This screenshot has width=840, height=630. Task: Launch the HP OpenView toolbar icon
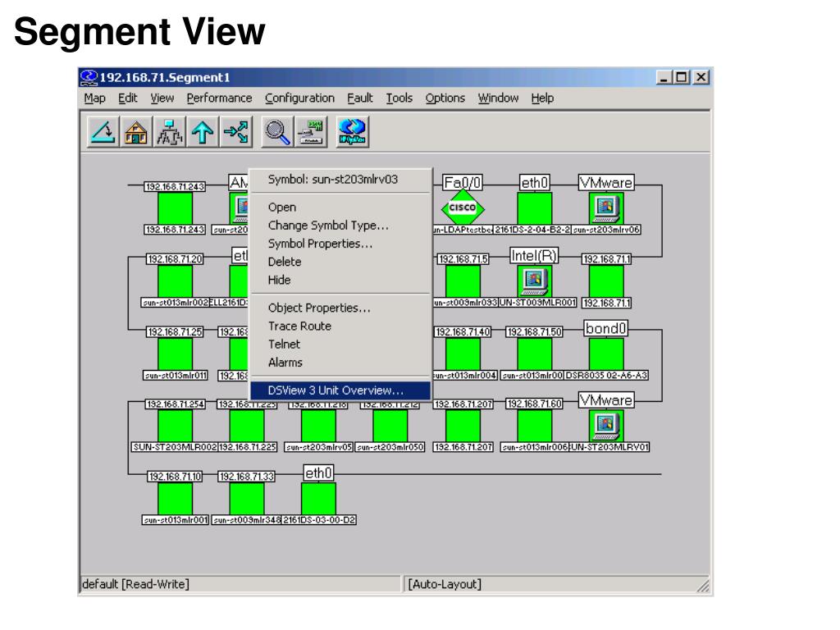(x=353, y=131)
